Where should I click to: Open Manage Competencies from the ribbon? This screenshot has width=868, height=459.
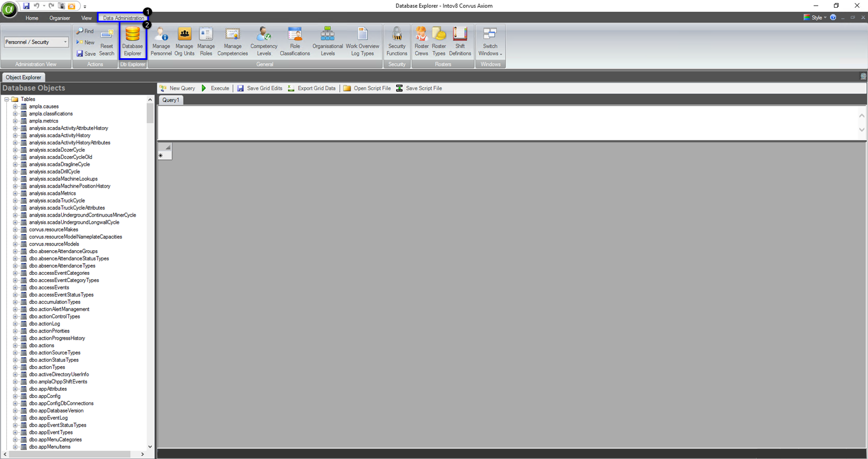point(232,41)
